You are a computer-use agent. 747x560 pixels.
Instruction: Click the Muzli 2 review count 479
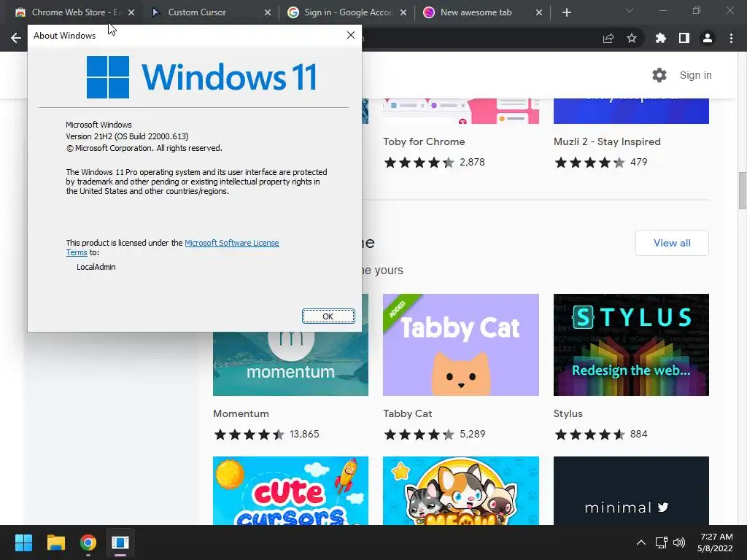[639, 163]
